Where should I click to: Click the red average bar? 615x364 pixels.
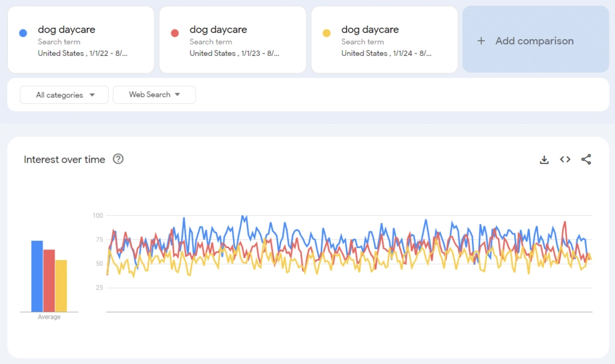(49, 281)
